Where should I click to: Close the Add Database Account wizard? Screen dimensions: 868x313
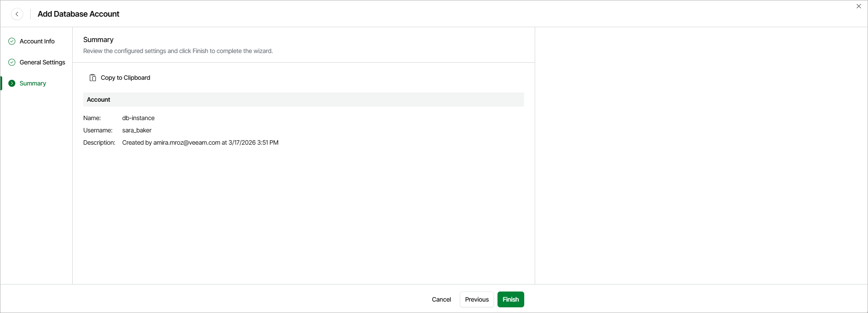[x=858, y=6]
